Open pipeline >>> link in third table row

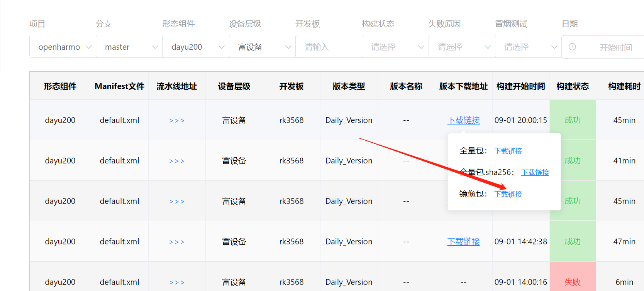tap(177, 201)
